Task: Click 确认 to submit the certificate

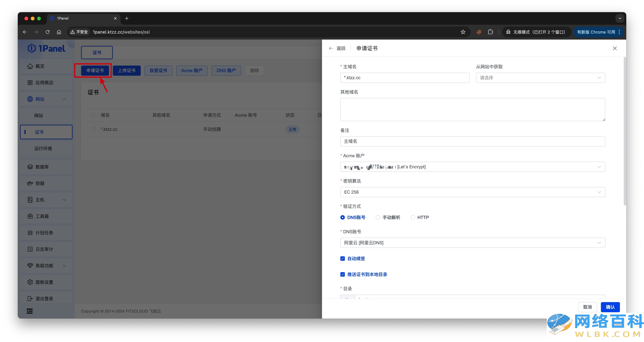Action: click(x=610, y=307)
